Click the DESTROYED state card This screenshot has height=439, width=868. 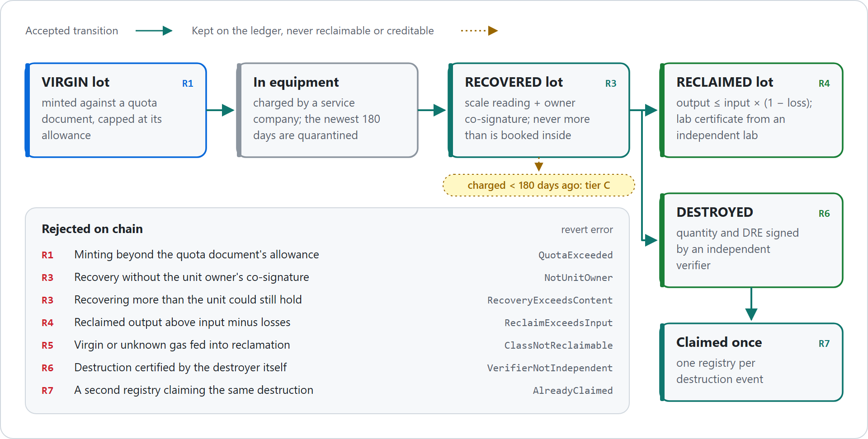point(751,240)
